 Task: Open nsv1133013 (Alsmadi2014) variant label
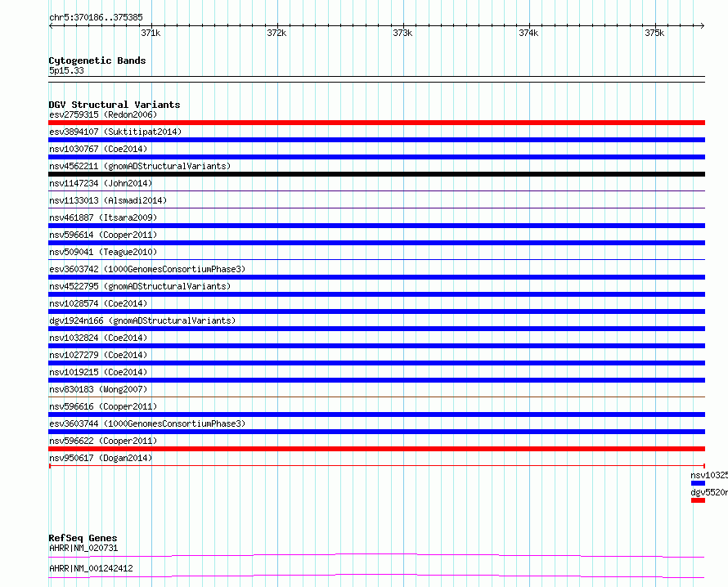pos(108,200)
